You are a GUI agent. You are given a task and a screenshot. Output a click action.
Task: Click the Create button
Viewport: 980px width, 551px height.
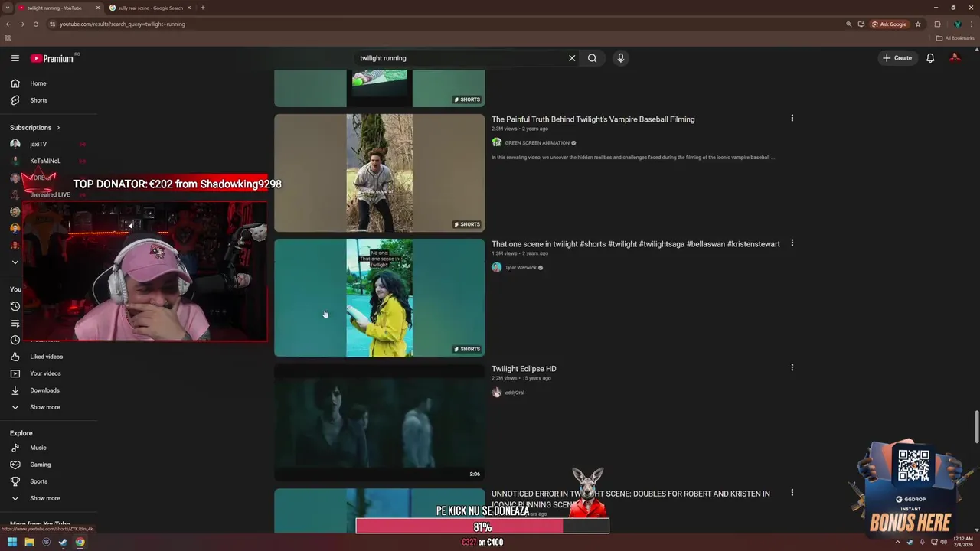coord(897,58)
